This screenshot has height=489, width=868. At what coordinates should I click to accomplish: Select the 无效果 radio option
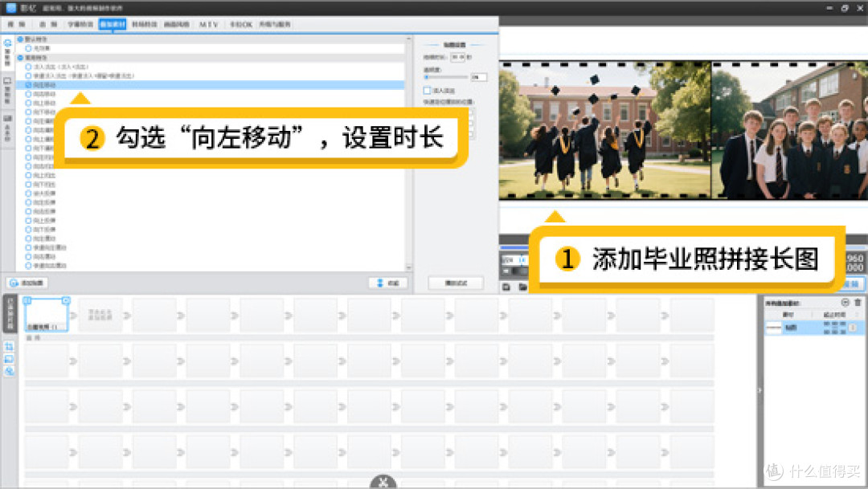28,49
